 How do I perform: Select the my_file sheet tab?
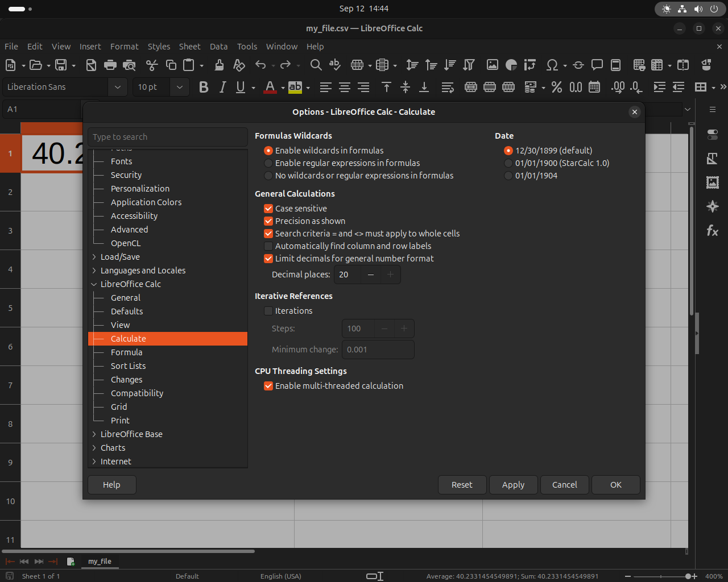click(x=100, y=562)
